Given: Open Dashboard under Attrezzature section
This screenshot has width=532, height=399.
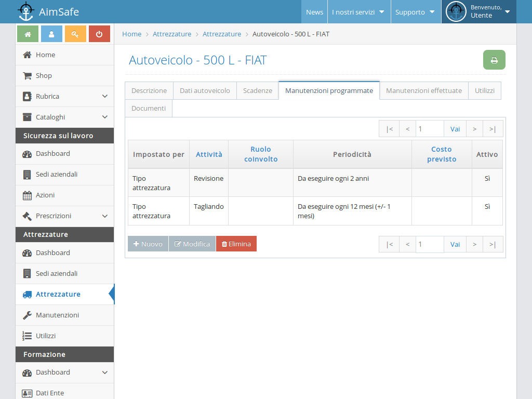Looking at the screenshot, I should pos(64,253).
